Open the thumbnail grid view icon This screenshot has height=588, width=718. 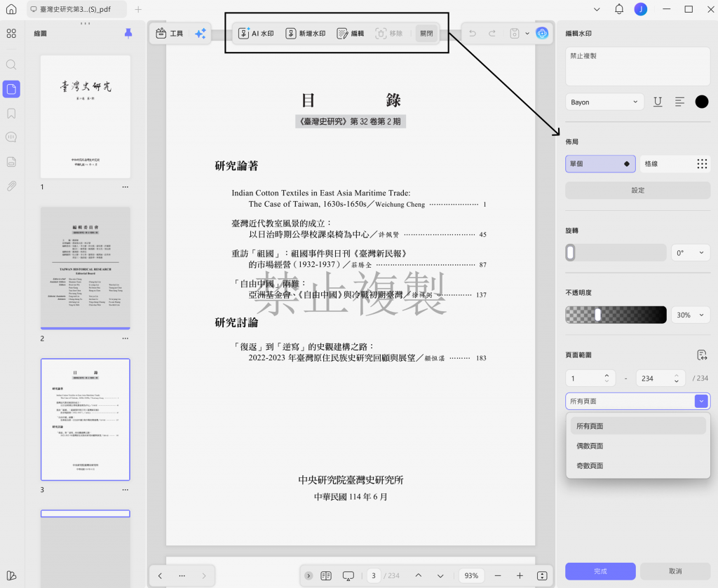(11, 34)
